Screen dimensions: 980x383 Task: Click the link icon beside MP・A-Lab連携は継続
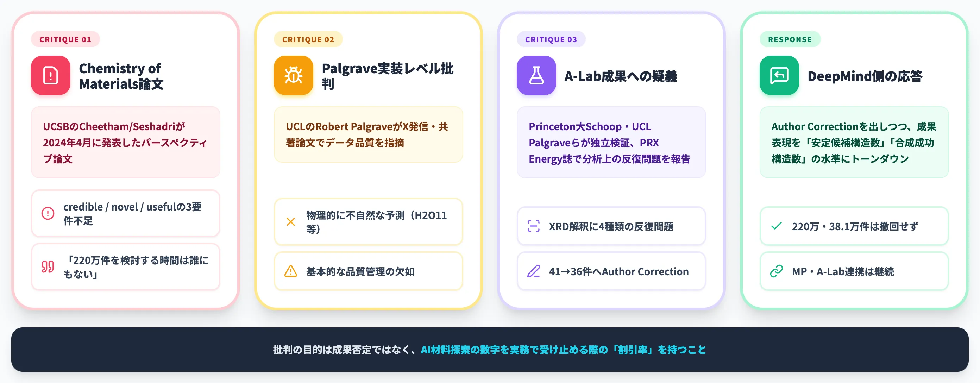pyautogui.click(x=777, y=271)
